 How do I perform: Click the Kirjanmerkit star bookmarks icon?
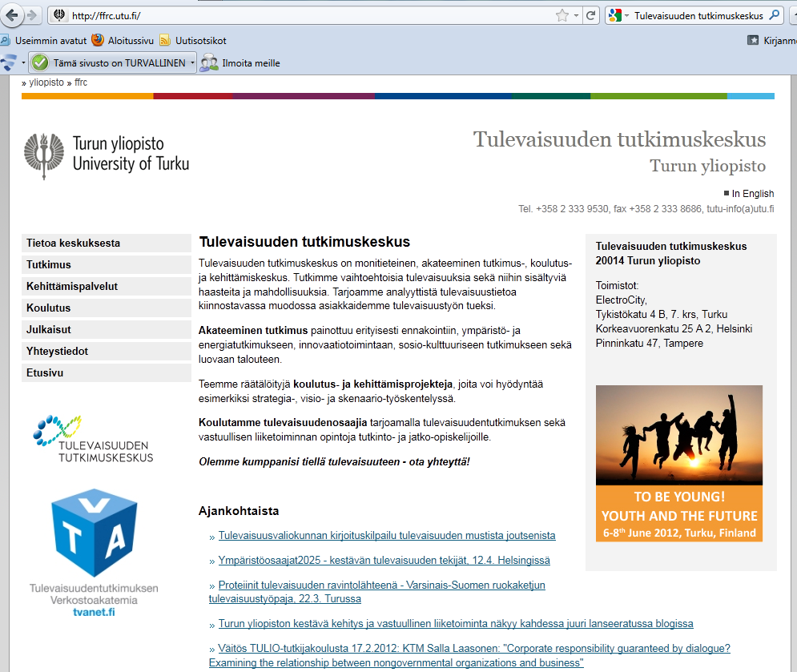click(x=753, y=40)
